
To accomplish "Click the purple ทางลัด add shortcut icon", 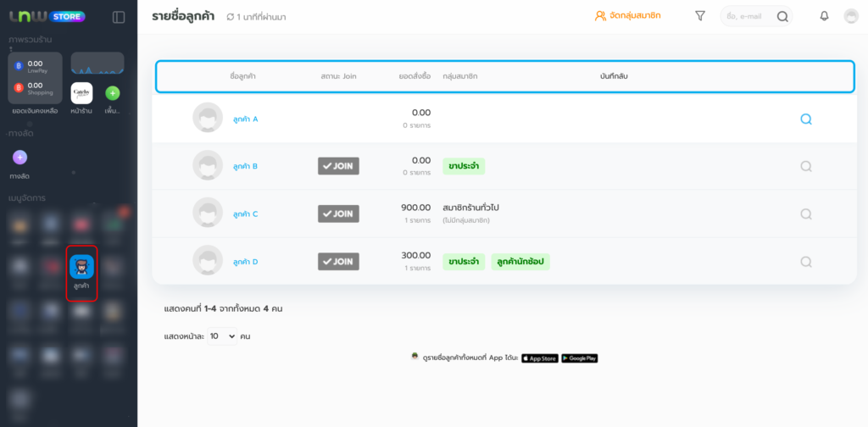I will point(20,157).
